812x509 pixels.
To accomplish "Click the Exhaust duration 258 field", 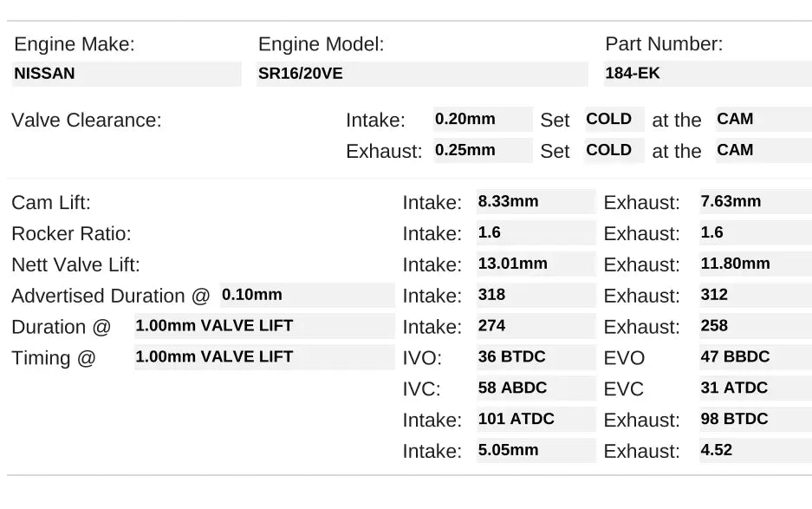I will (x=755, y=326).
